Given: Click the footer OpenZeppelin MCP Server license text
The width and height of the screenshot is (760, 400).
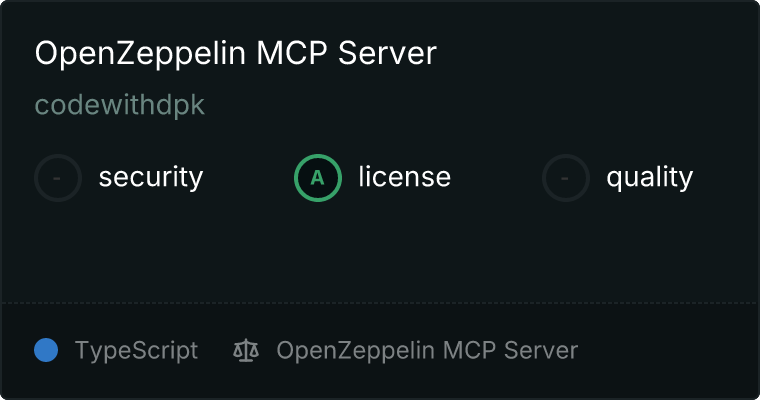Looking at the screenshot, I should (x=427, y=351).
